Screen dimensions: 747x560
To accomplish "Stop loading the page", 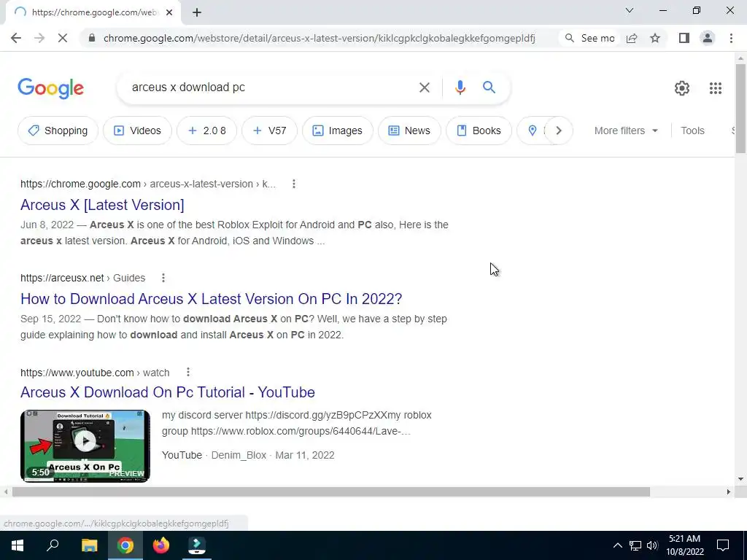I will (63, 38).
